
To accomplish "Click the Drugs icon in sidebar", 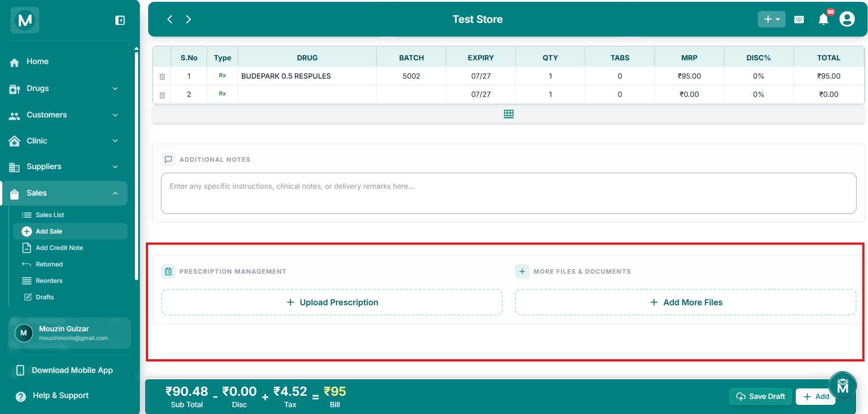I will (15, 89).
